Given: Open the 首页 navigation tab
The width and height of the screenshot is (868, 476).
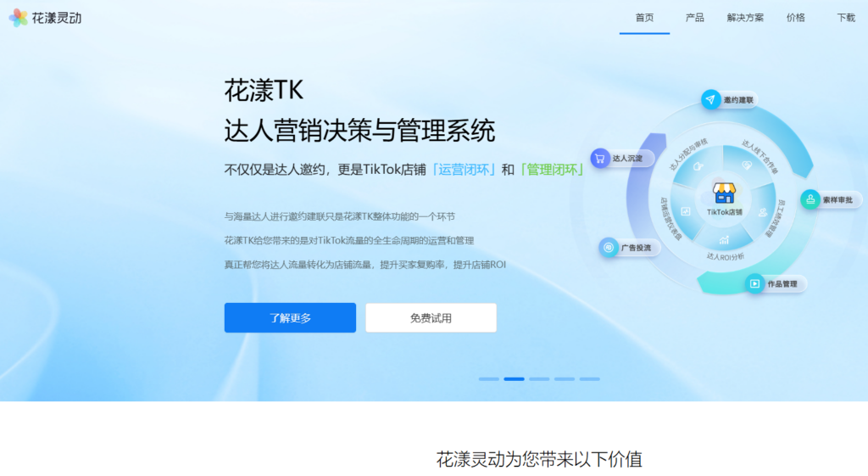Looking at the screenshot, I should tap(644, 18).
